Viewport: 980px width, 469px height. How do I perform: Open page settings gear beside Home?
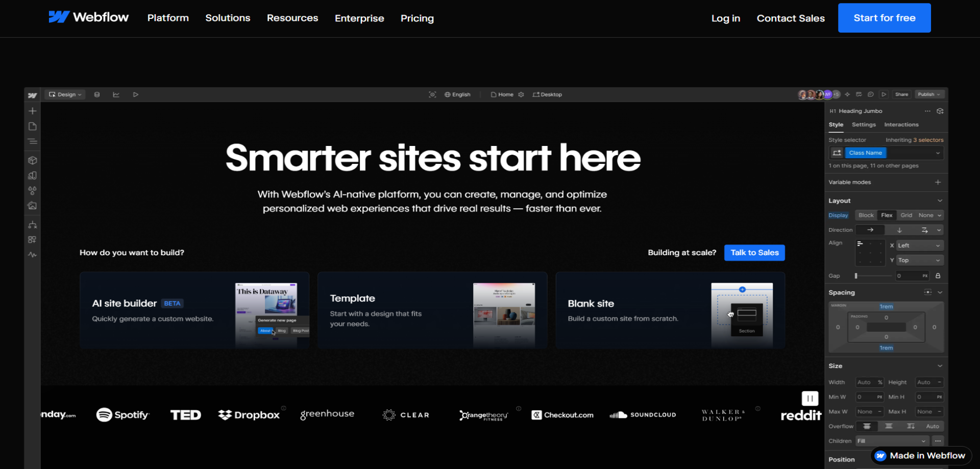point(521,94)
